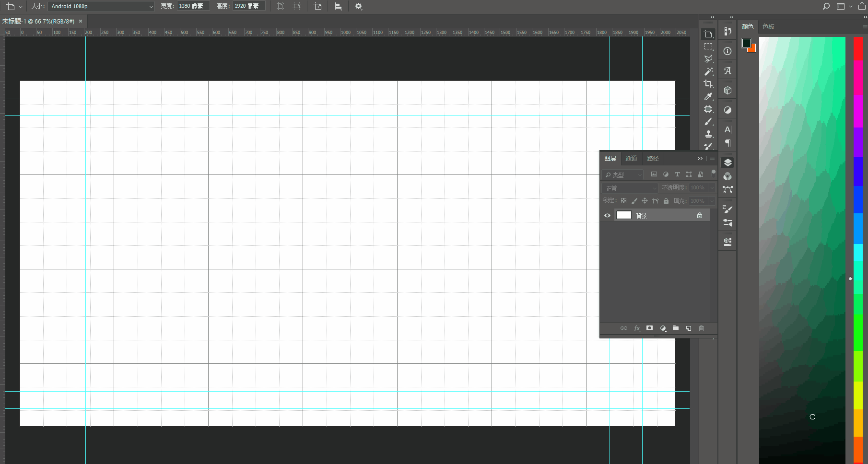Switch to the 色板 tab
Screen dimensions: 868x464
click(x=768, y=27)
